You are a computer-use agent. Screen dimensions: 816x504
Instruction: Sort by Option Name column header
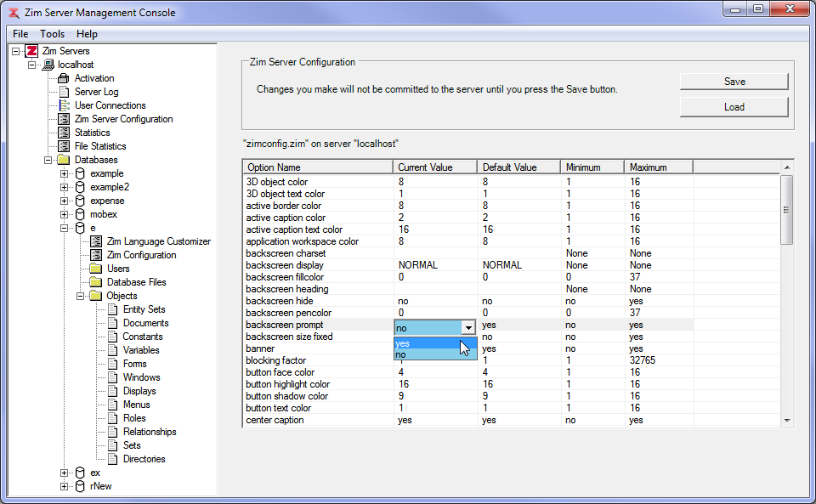318,167
